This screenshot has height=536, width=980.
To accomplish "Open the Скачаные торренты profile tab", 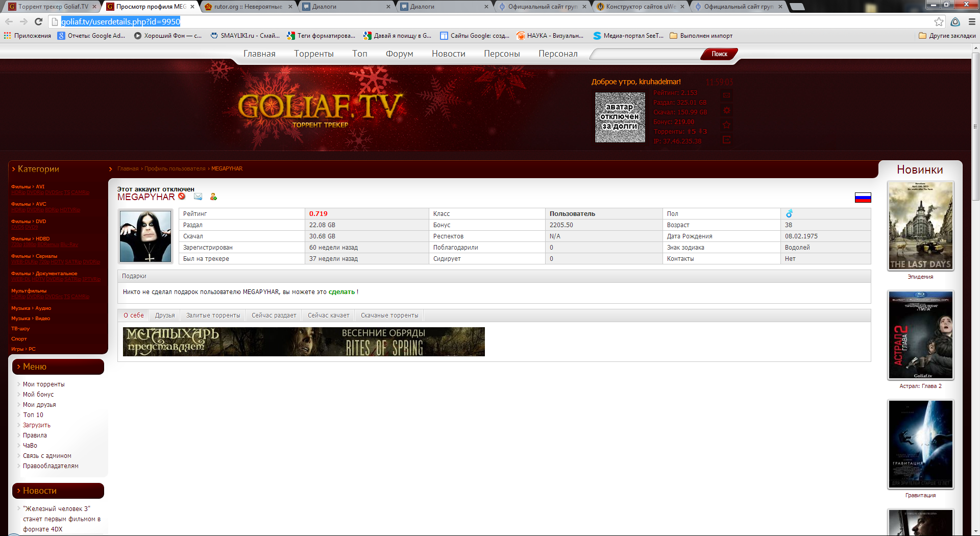I will point(389,315).
